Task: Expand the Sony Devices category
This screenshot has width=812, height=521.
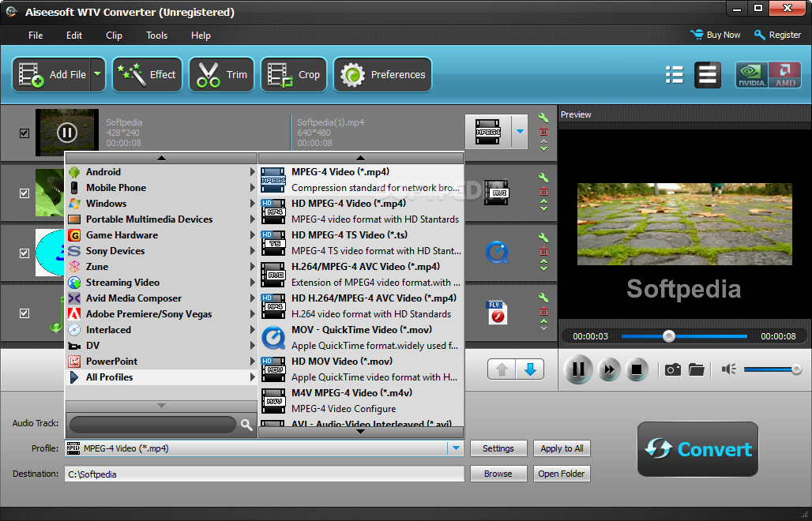Action: coord(162,250)
